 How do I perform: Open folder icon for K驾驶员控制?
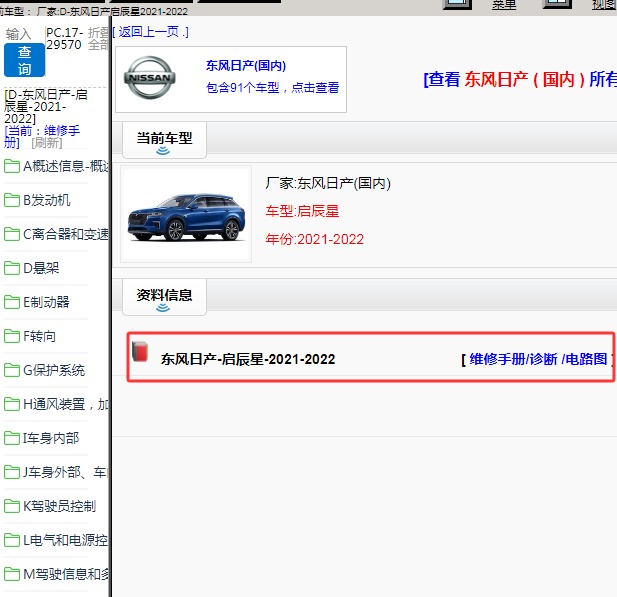pyautogui.click(x=12, y=506)
